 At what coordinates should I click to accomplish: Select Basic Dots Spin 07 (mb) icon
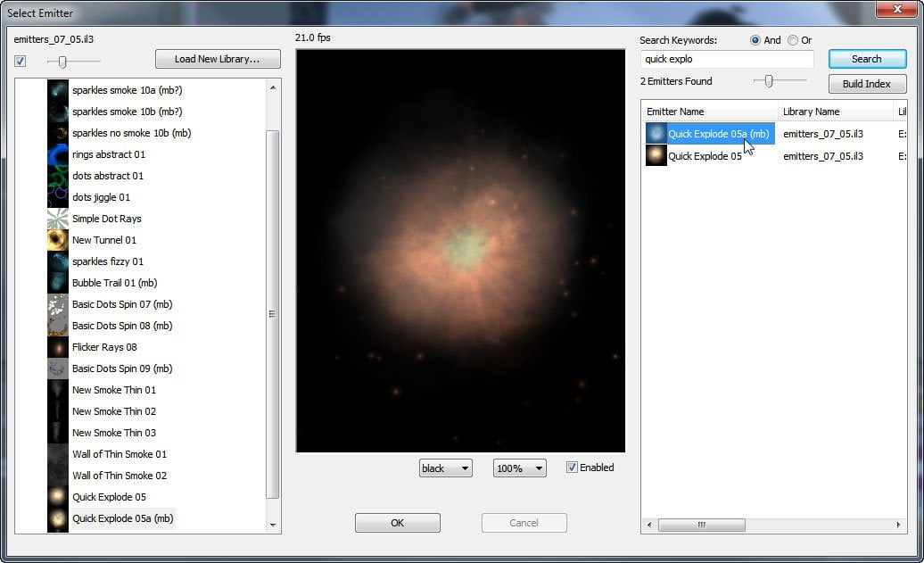(58, 304)
